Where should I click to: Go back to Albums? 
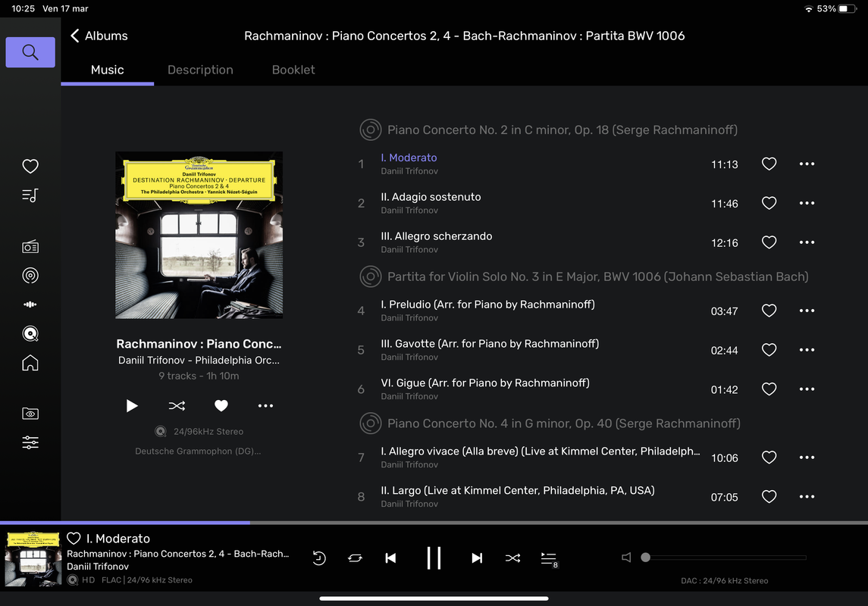tap(99, 36)
